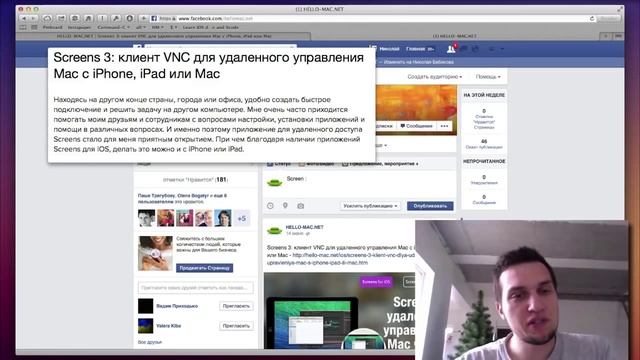Open Facebook friend requests icon with red badge
Screen dimensions: 640x360
coord(451,49)
